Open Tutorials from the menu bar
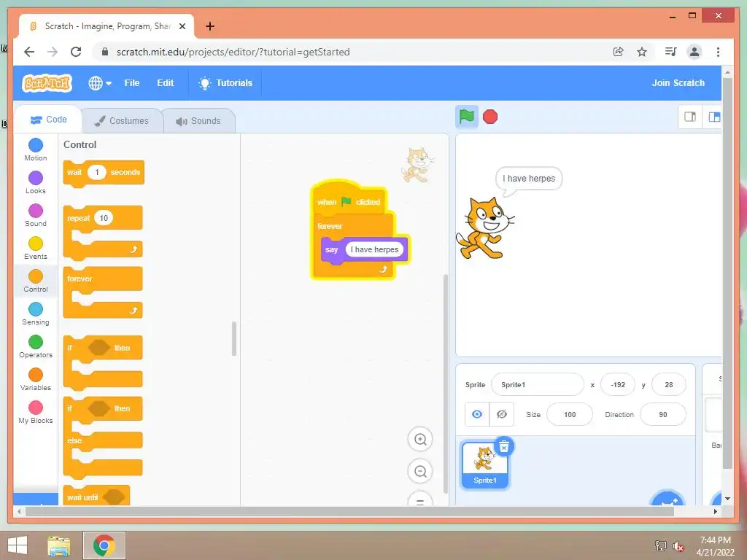747x560 pixels. [225, 83]
